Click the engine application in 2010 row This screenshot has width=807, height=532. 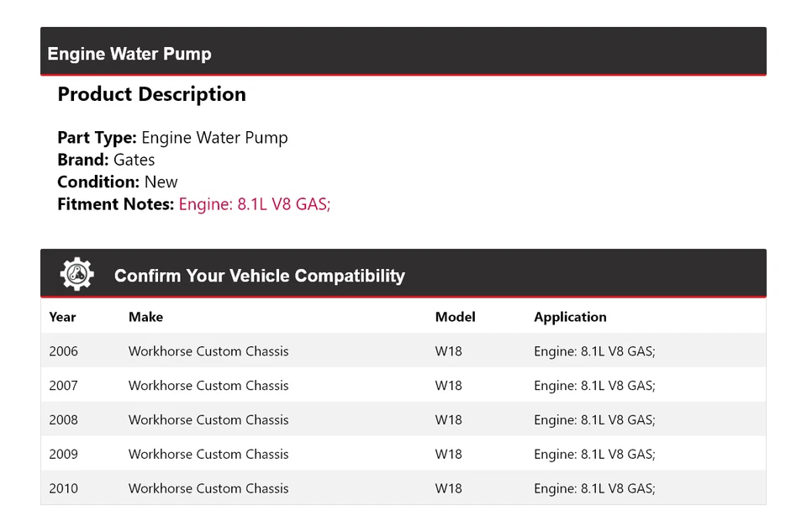tap(594, 488)
